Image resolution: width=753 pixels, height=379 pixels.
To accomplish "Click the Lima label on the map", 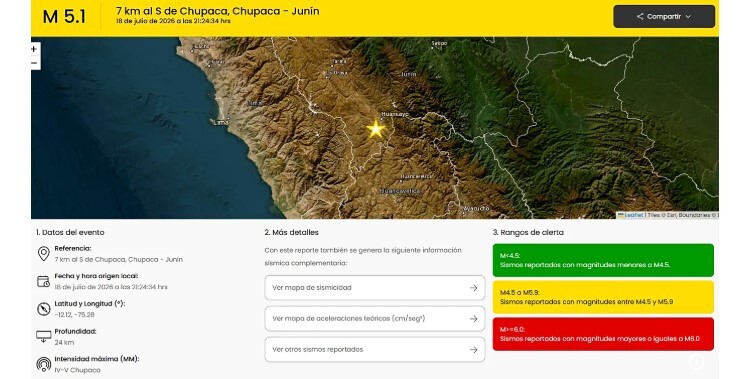I will tap(221, 122).
